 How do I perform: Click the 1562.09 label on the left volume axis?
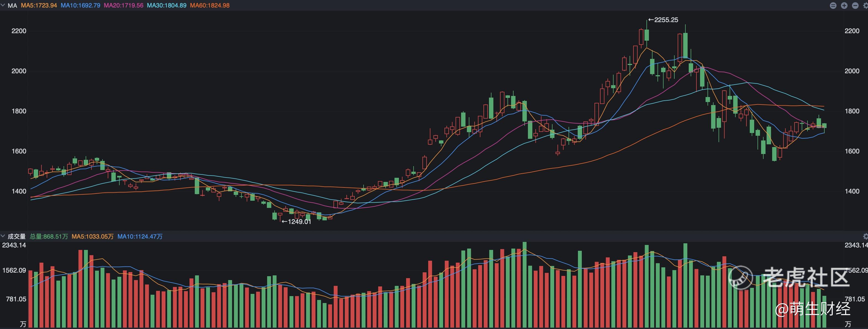(x=14, y=270)
